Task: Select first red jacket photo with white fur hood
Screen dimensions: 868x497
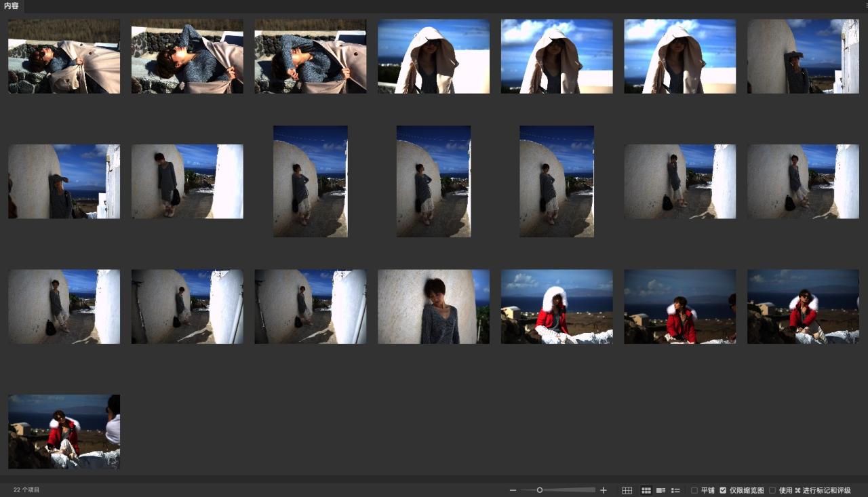Action: (x=557, y=306)
